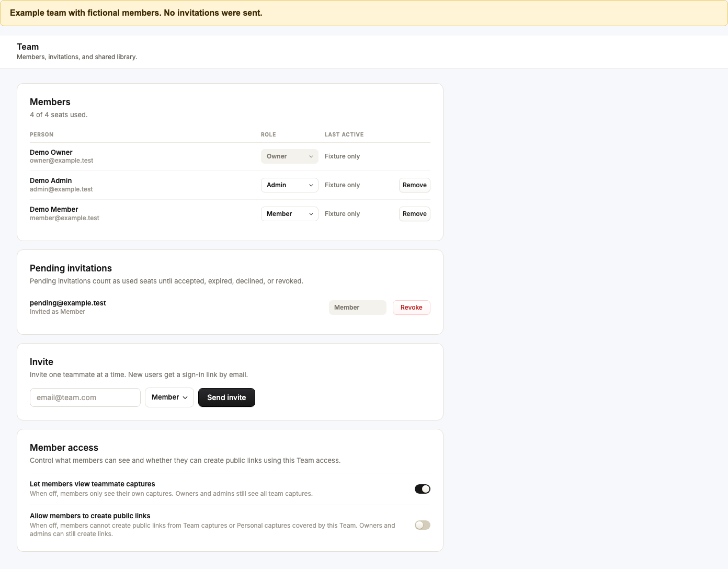The image size is (728, 569).
Task: Select the admin@example.test email text
Action: coord(61,189)
